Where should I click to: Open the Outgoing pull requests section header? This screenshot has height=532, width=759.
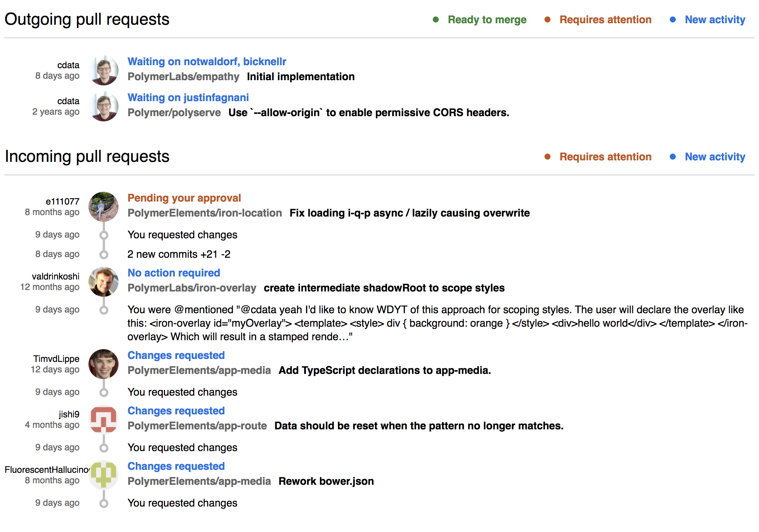click(87, 19)
